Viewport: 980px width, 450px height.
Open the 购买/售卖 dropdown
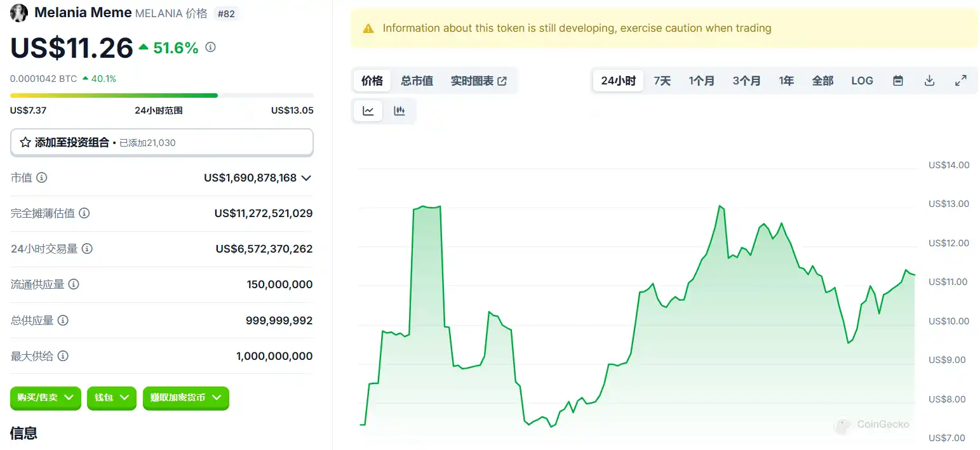45,398
